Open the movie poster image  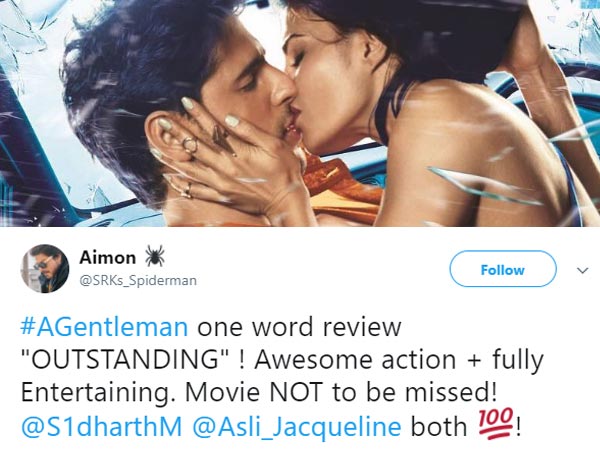click(300, 113)
